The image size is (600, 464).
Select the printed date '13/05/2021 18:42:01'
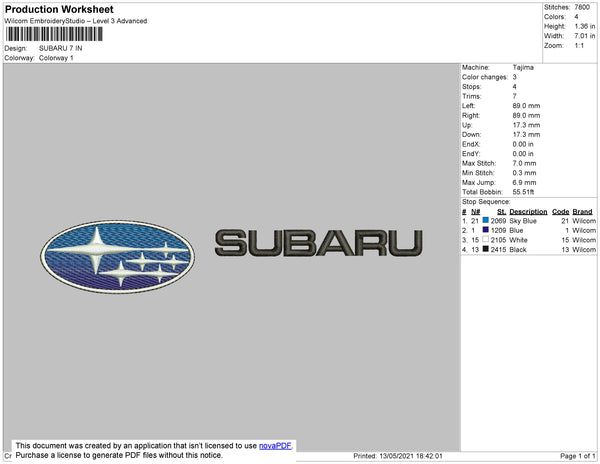(411, 456)
